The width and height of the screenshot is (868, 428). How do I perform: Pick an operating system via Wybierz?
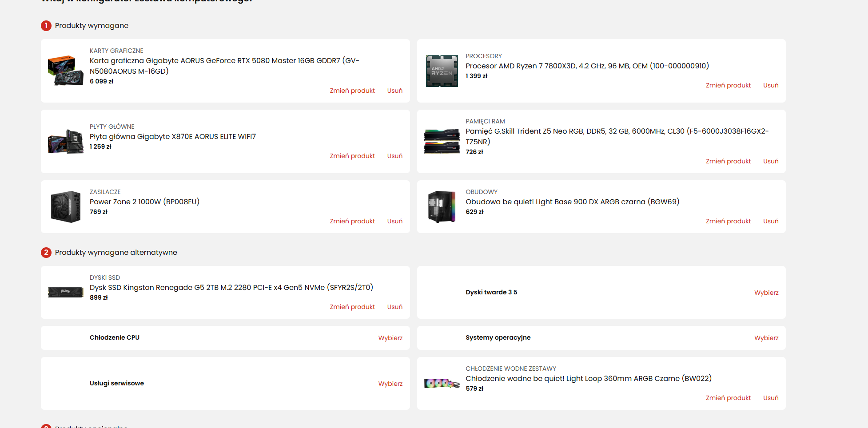point(766,338)
